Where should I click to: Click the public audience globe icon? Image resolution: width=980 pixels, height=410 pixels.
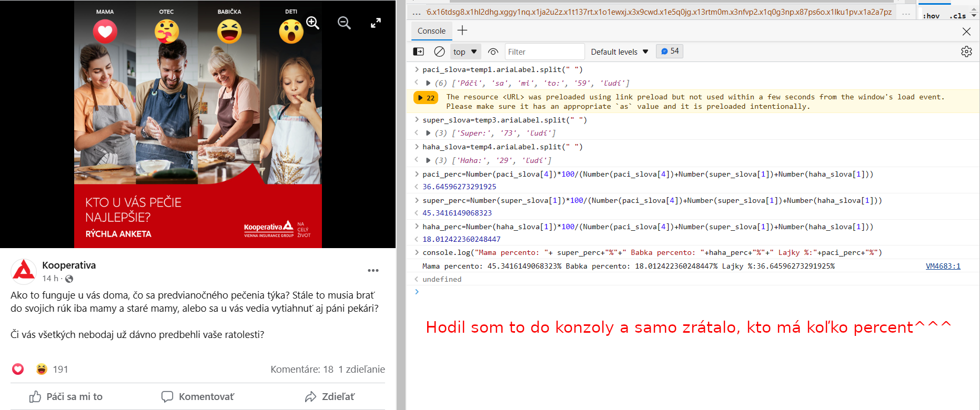69,279
